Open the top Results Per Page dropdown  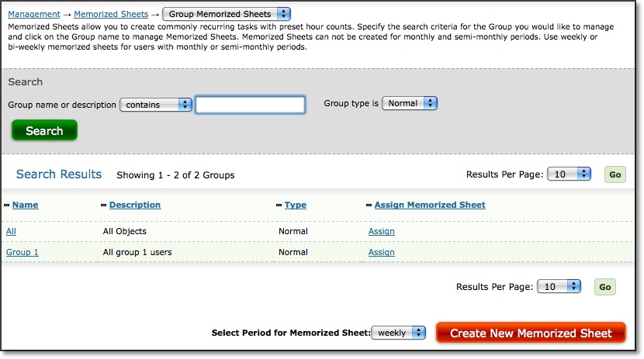click(x=570, y=174)
